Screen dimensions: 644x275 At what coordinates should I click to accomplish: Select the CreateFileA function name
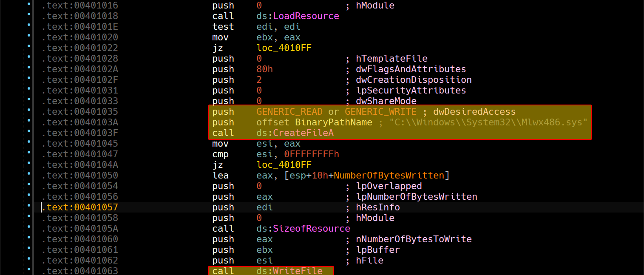point(303,133)
